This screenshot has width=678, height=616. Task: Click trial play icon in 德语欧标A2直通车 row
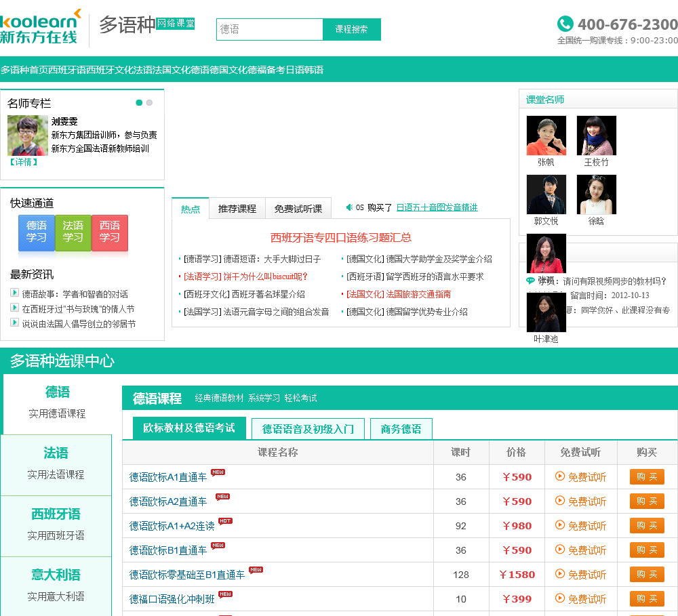(560, 501)
